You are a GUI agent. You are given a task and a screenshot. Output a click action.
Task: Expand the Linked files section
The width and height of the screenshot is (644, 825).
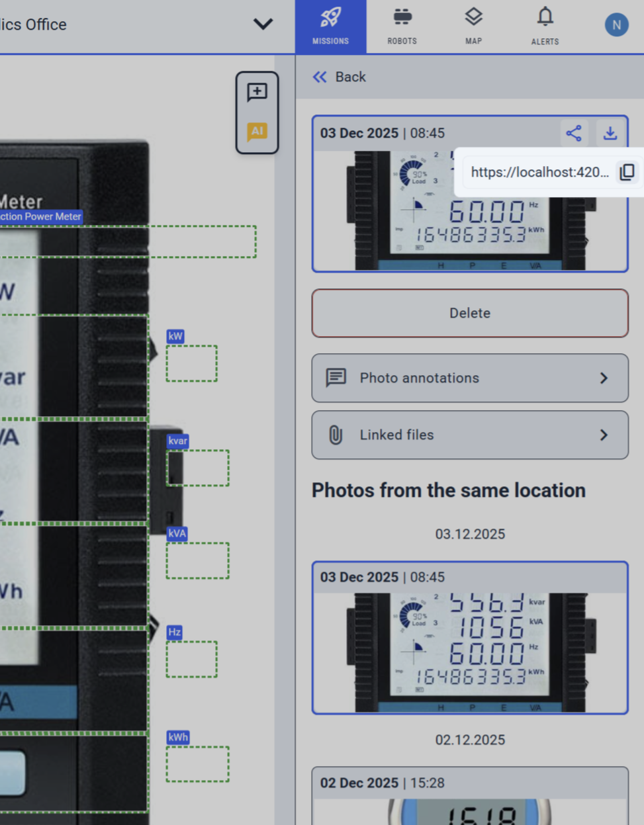pyautogui.click(x=470, y=435)
